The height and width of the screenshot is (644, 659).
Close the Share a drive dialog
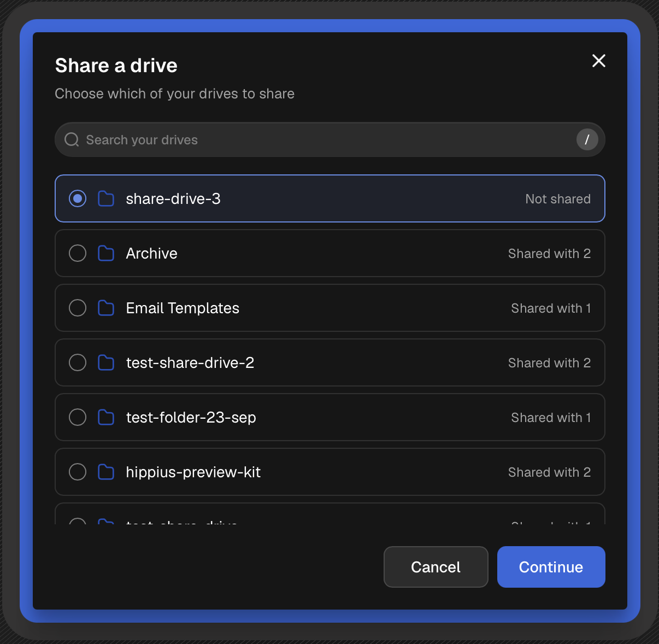pyautogui.click(x=599, y=61)
